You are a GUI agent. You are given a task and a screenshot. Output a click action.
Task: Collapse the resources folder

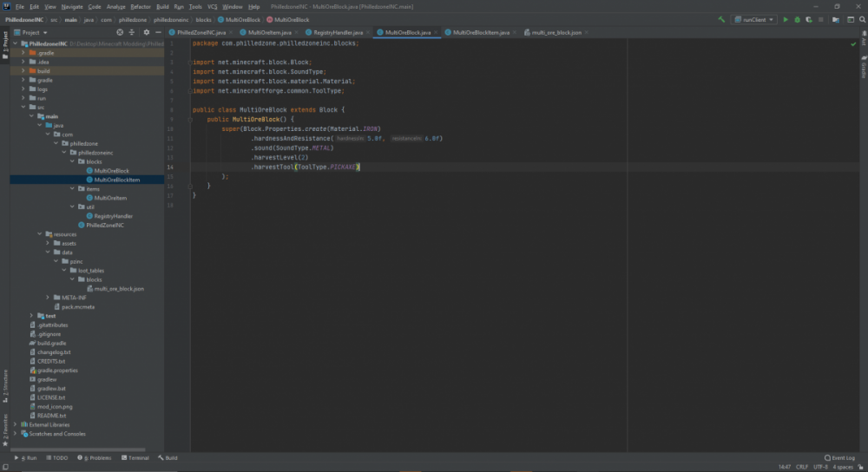[x=40, y=234]
